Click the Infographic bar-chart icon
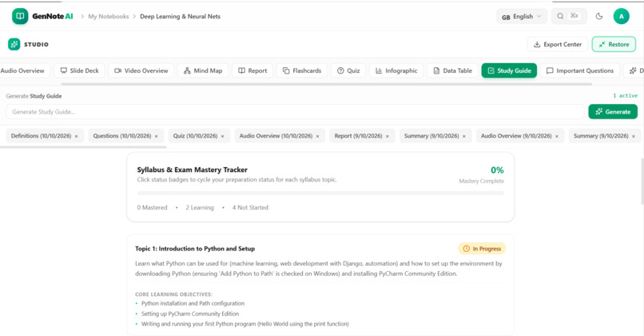644x336 pixels. 379,70
